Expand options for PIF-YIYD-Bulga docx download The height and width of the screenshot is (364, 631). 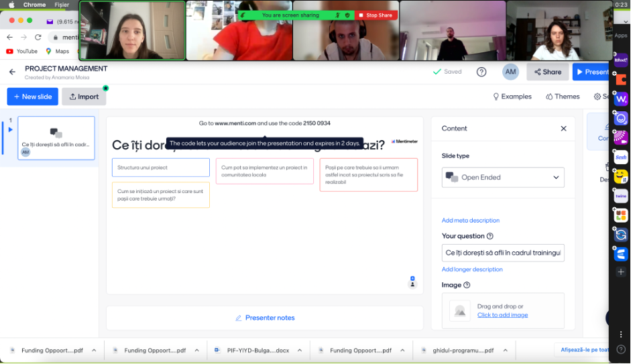[298, 350]
